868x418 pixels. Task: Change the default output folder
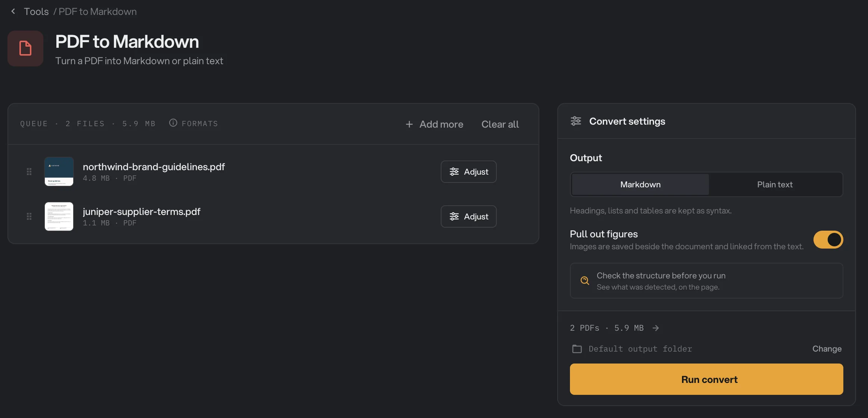(827, 349)
